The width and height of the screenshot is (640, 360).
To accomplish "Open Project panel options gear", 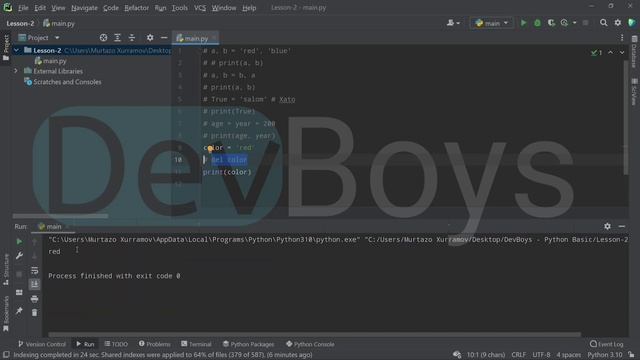I will point(150,38).
